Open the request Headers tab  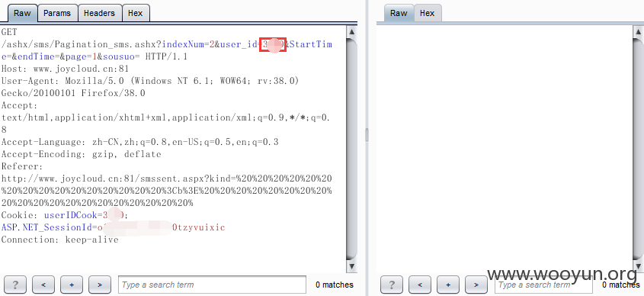(99, 13)
